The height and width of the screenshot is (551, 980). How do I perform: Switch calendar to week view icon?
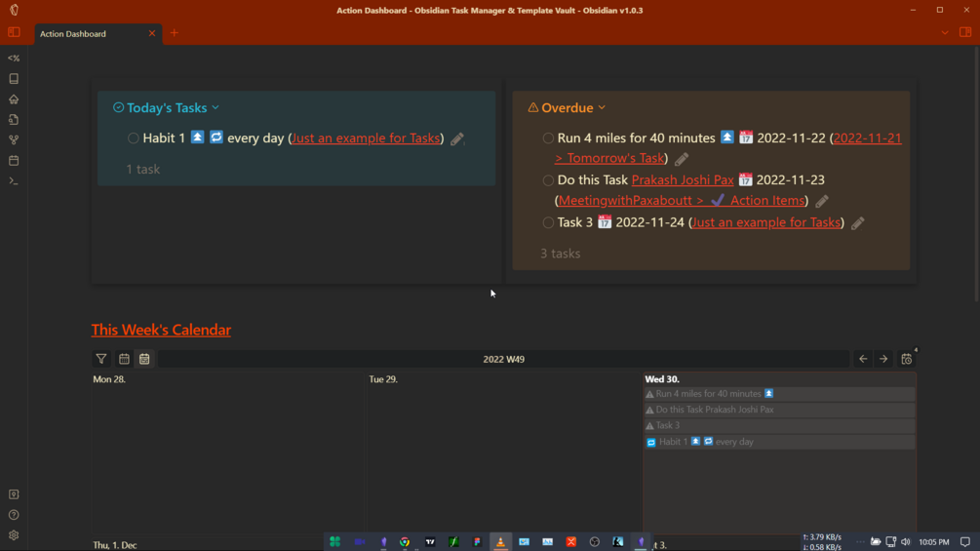(144, 359)
